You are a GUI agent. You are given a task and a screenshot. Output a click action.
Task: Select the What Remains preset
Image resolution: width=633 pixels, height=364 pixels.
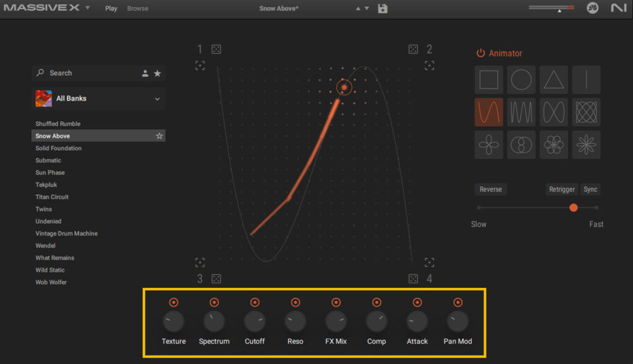tap(54, 258)
